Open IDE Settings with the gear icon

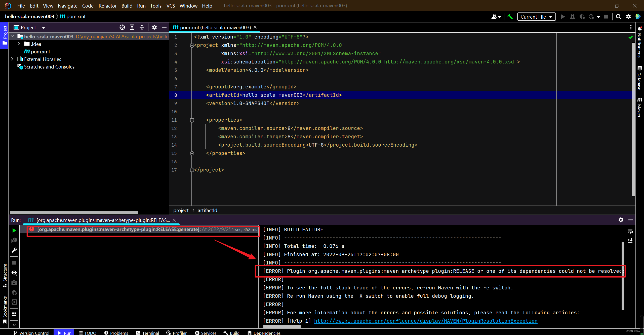point(628,17)
